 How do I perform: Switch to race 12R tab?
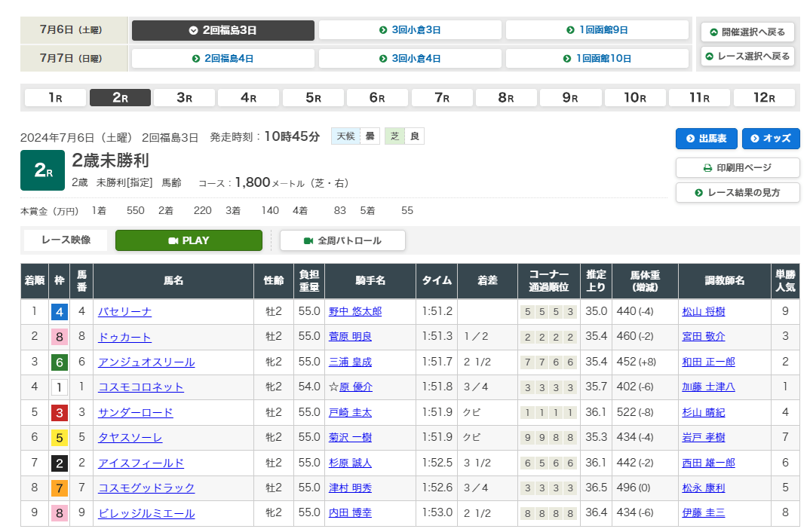(764, 98)
